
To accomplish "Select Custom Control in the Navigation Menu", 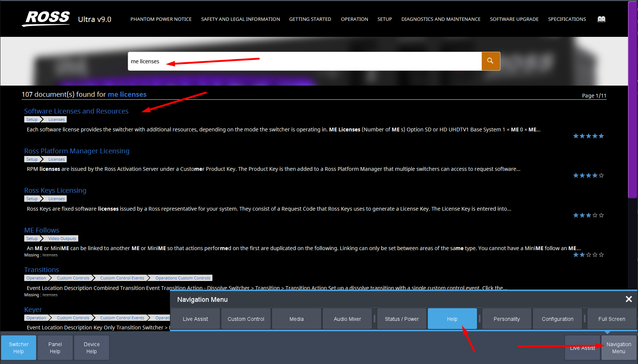I will click(x=246, y=319).
